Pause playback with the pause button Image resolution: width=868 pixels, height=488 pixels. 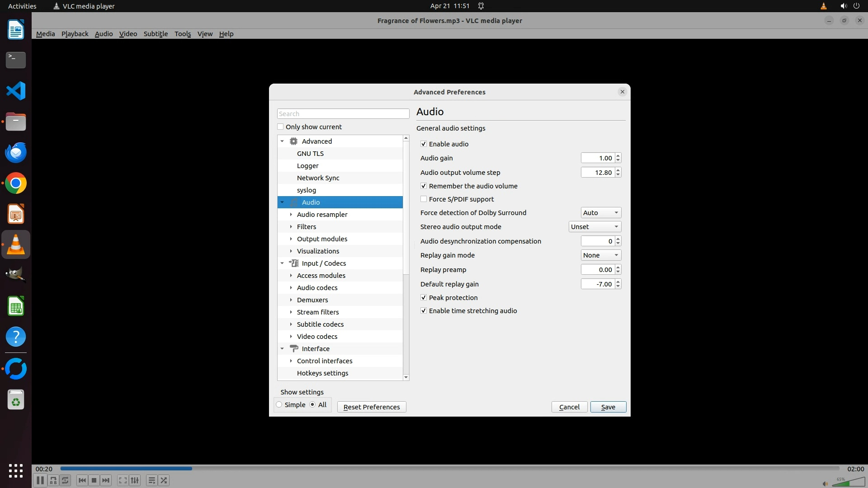pyautogui.click(x=40, y=480)
